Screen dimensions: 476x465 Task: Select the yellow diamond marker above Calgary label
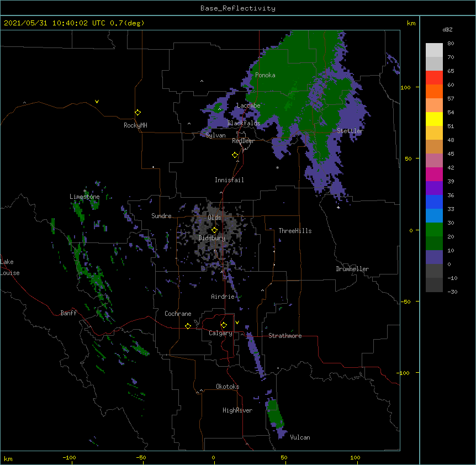[x=224, y=325]
